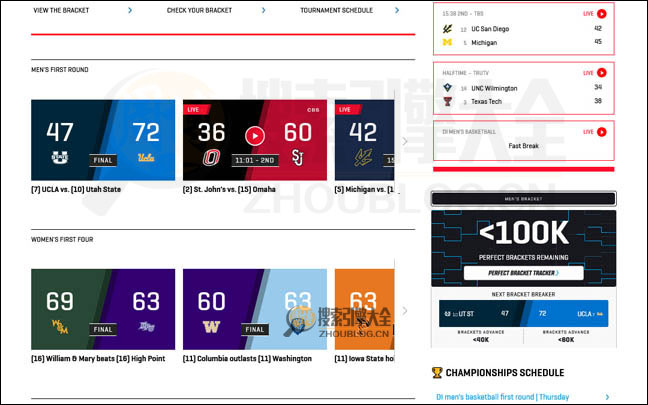The image size is (648, 405).
Task: Click chevron next to Tournament Schedule
Action: click(397, 10)
